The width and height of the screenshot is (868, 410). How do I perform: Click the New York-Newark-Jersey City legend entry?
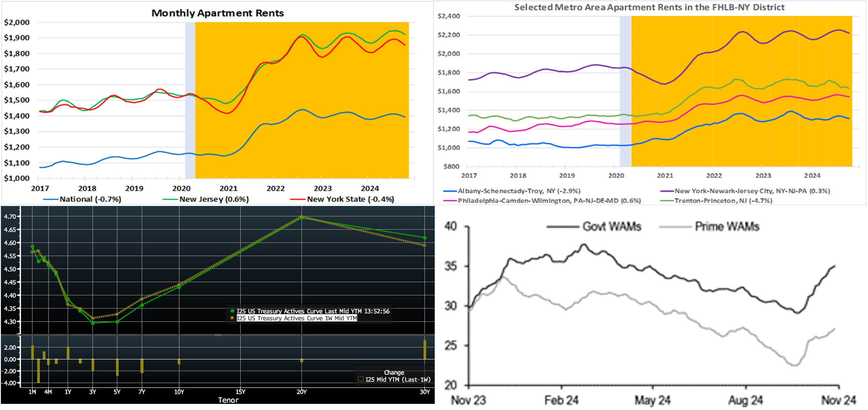752,191
